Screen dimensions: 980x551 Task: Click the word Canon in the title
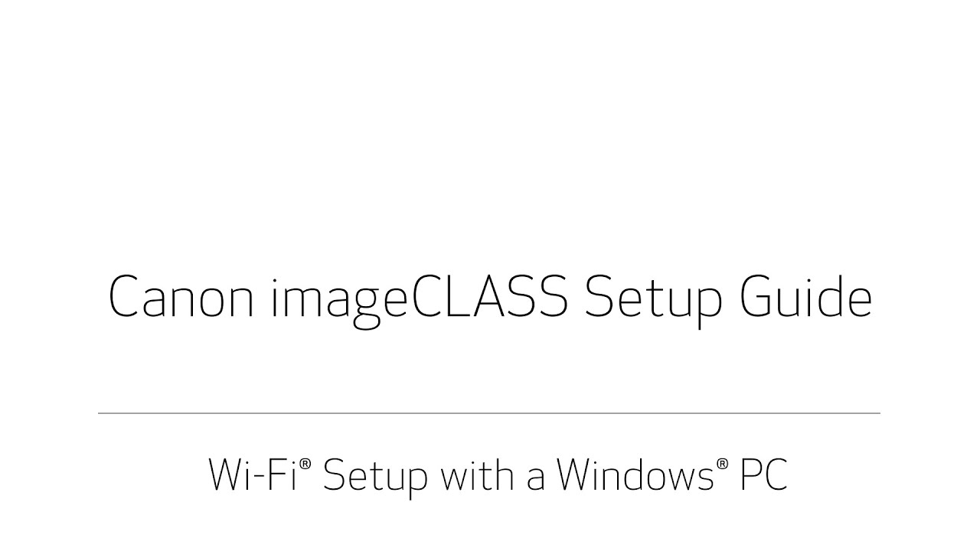pyautogui.click(x=181, y=297)
